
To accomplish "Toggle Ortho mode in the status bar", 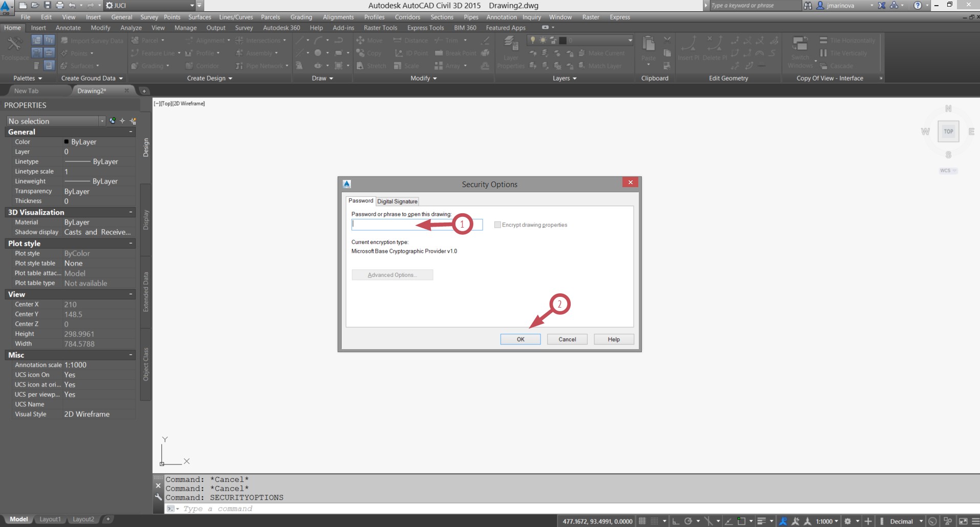I will [x=676, y=521].
